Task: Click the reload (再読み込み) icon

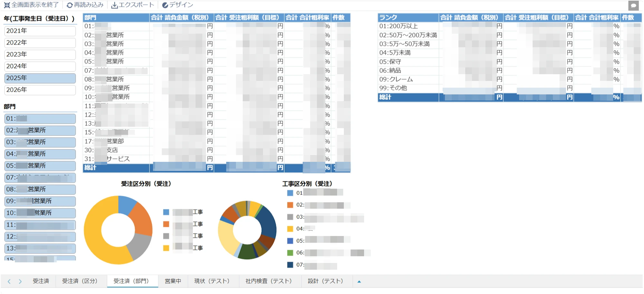Action: 69,5
